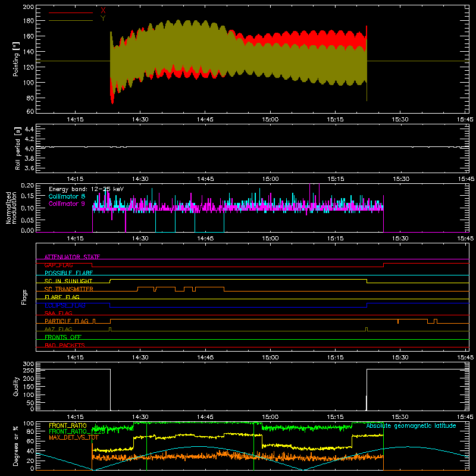Click the Quality axis title

pyautogui.click(x=16, y=386)
